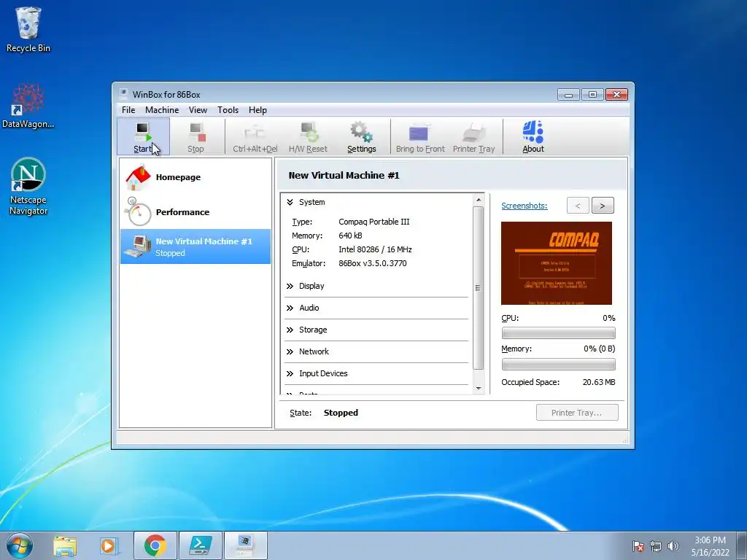Open the About toolbar icon
Screen dimensions: 747x560
point(533,136)
